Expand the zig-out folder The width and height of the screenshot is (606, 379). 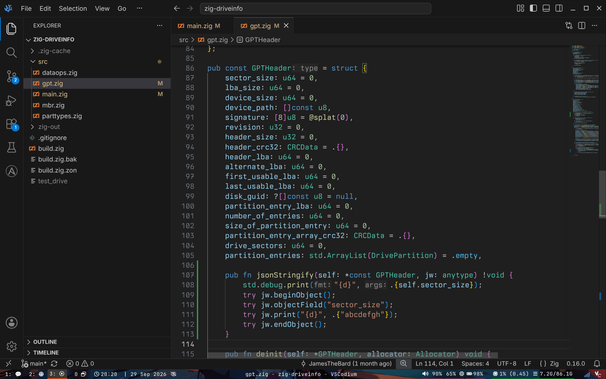tap(97, 127)
